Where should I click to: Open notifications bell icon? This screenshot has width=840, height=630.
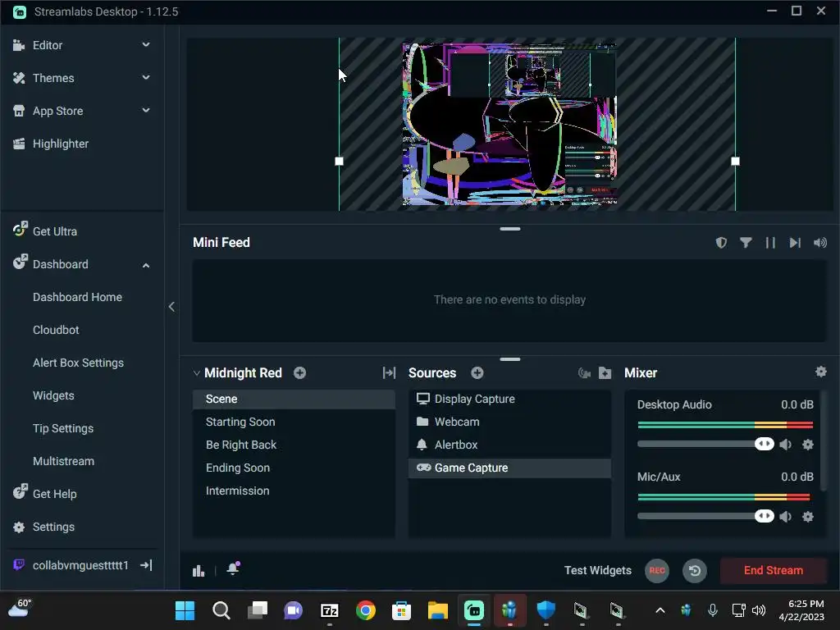click(x=233, y=569)
